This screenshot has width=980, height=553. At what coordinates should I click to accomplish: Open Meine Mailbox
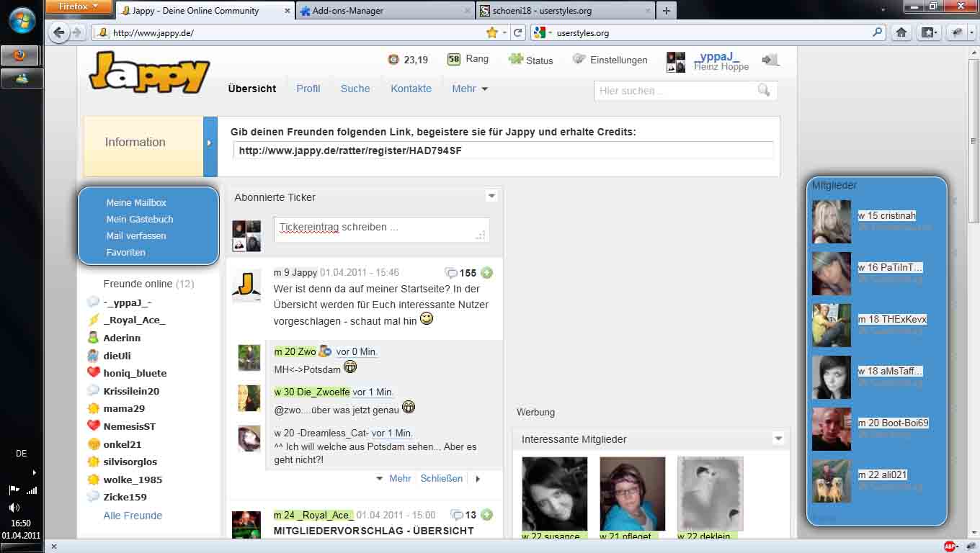click(x=136, y=203)
